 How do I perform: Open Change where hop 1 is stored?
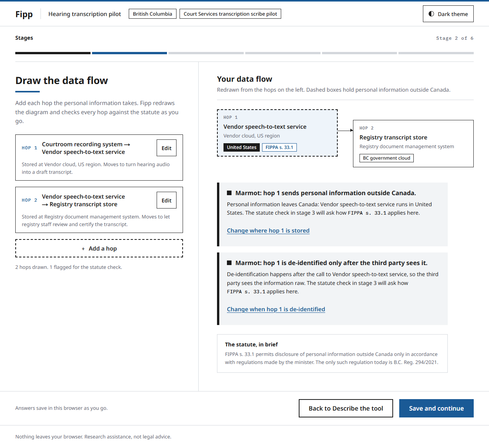(x=268, y=231)
